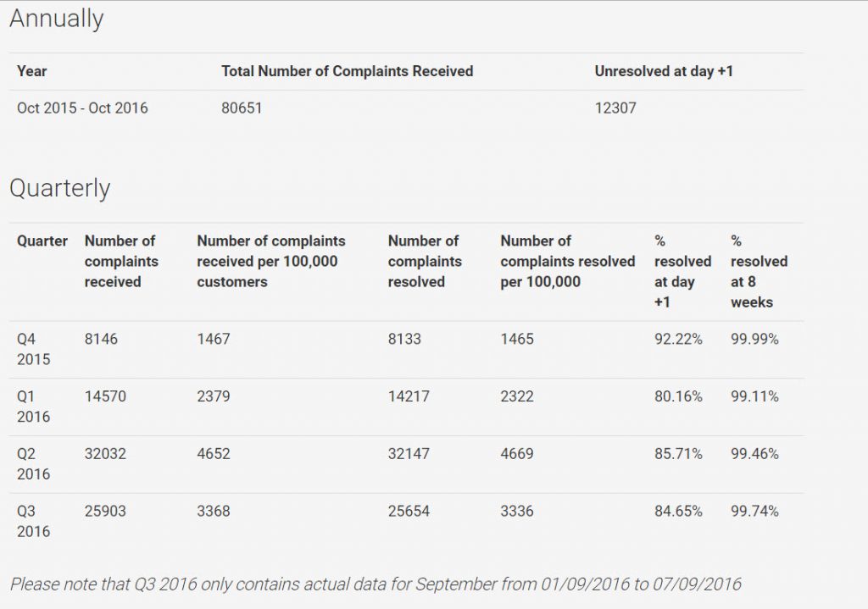
Task: Click the Number of complaints resolved header
Action: [423, 261]
